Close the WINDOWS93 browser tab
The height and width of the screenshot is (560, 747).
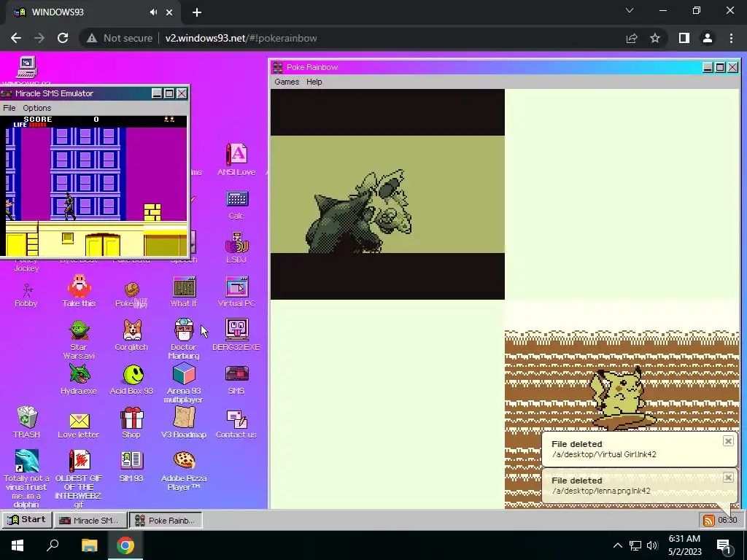point(169,12)
